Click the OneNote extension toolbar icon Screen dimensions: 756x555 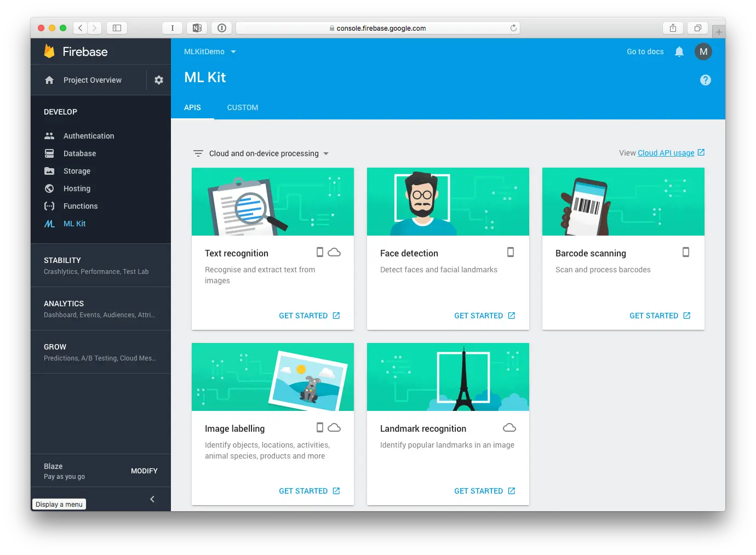197,28
